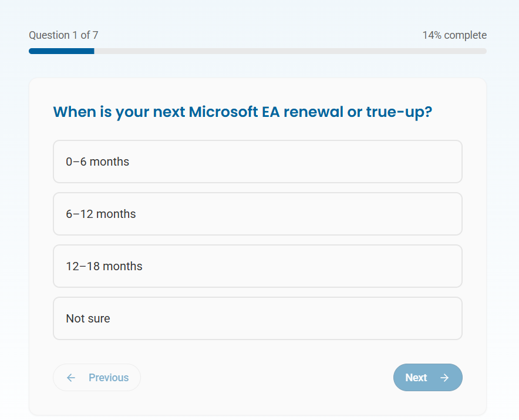Click the left arrow icon beside Previous

point(71,378)
